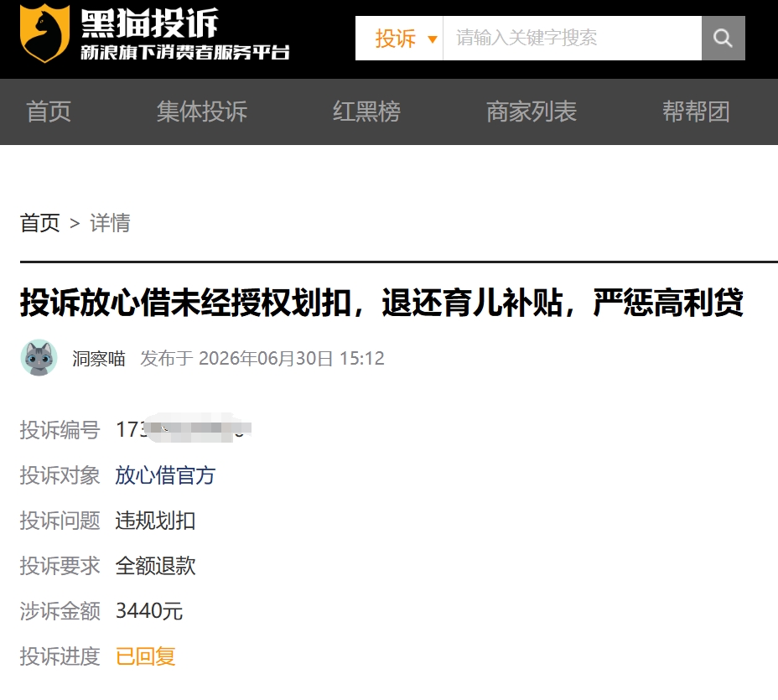Image resolution: width=778 pixels, height=700 pixels.
Task: Open the 集体投诉 nav tab
Action: 202,111
